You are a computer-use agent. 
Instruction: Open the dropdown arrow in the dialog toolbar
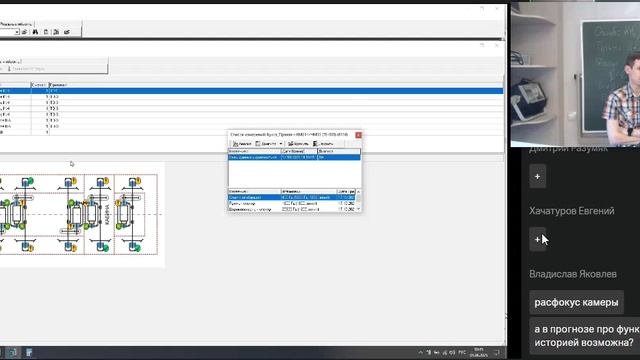pyautogui.click(x=280, y=144)
